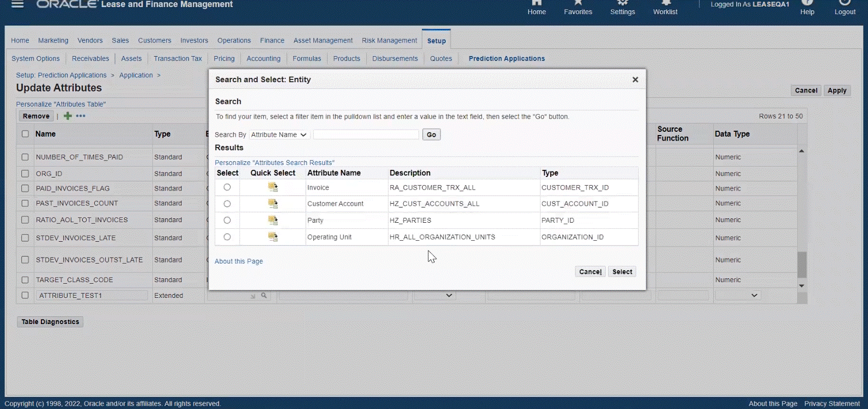
Task: Cancel the Search and Select: Entity dialog
Action: [x=590, y=272]
